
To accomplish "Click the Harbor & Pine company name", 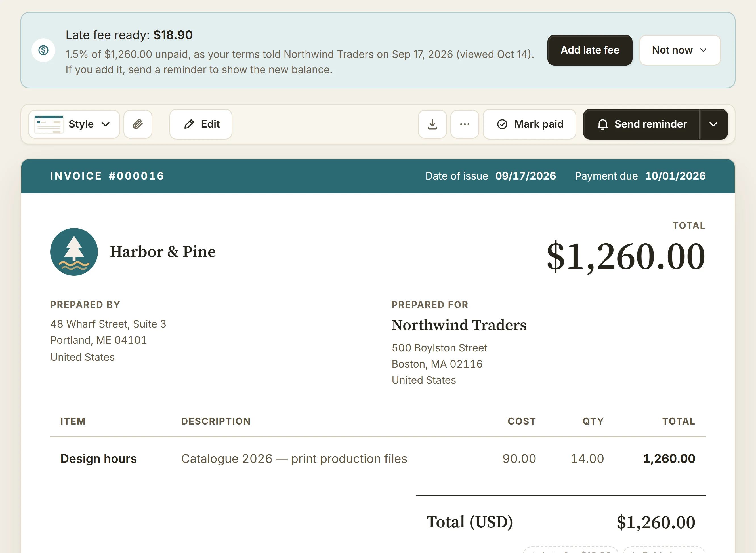I will point(163,252).
